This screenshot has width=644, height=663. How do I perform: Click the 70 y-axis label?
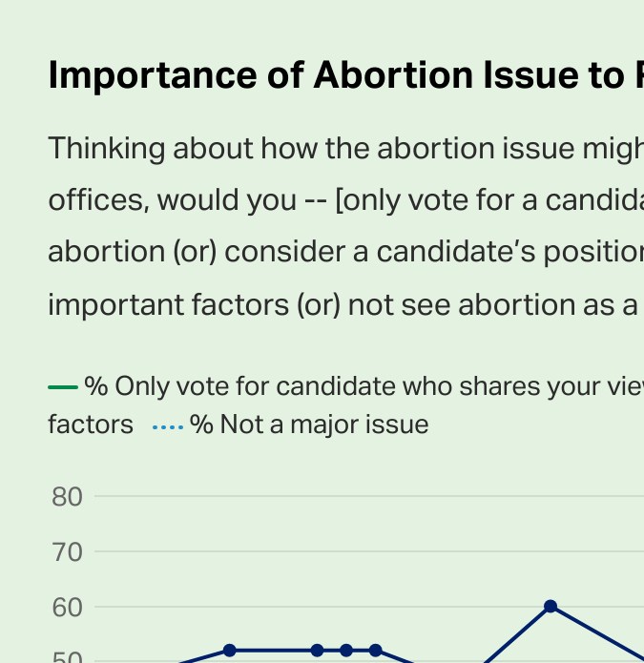click(67, 552)
